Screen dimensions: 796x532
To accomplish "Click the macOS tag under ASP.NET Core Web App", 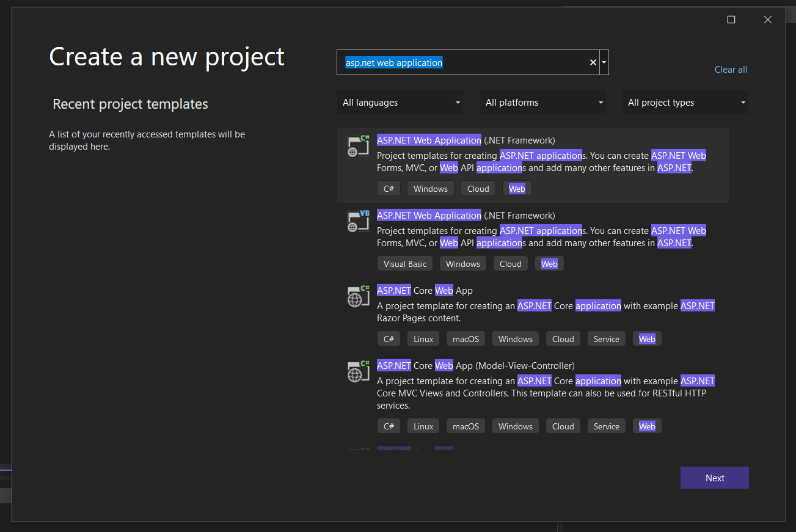I will coord(466,339).
